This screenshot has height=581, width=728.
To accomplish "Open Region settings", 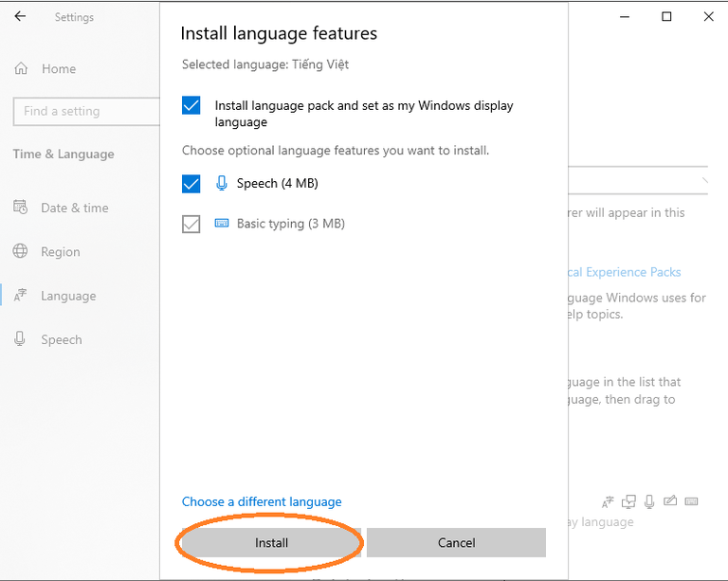I will [61, 251].
